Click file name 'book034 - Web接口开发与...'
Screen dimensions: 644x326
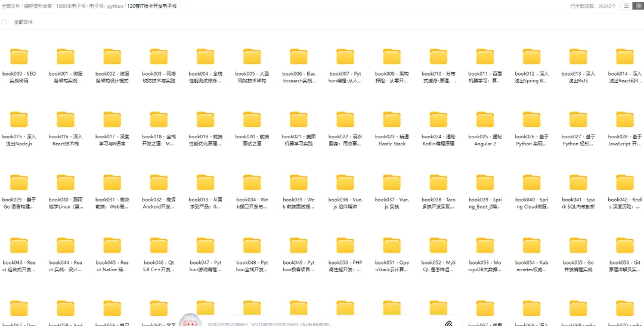[x=252, y=203]
